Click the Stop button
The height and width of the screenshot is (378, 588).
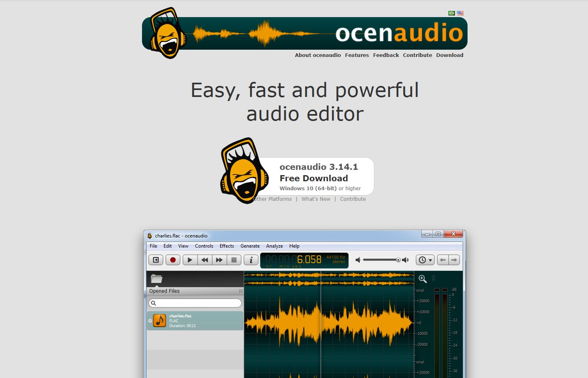[x=234, y=260]
